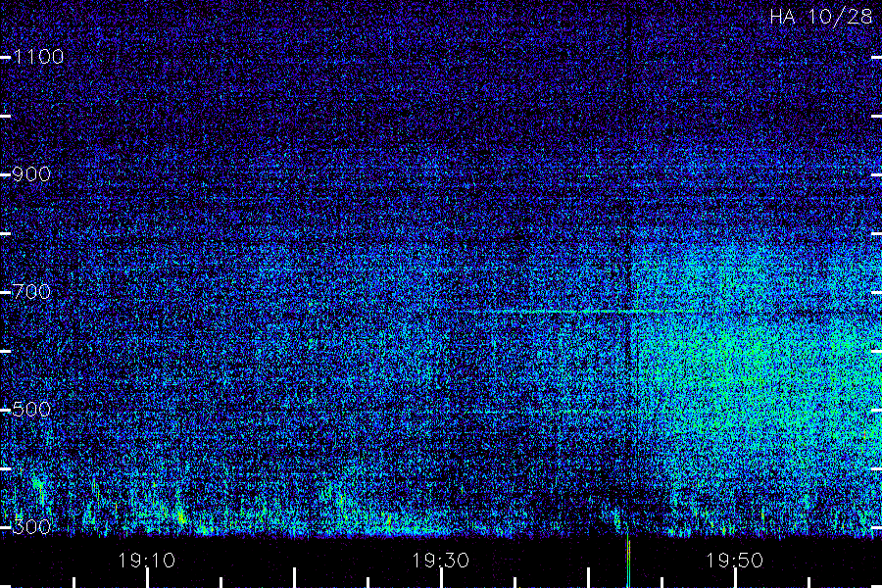Click the HA 10/28 station date label
This screenshot has width=882, height=588.
coord(820,17)
